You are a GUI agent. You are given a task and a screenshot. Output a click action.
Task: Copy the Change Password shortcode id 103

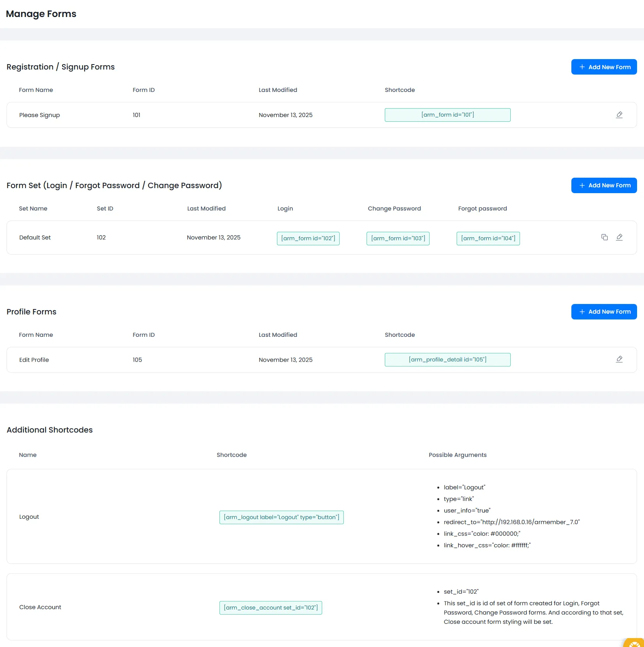point(398,238)
